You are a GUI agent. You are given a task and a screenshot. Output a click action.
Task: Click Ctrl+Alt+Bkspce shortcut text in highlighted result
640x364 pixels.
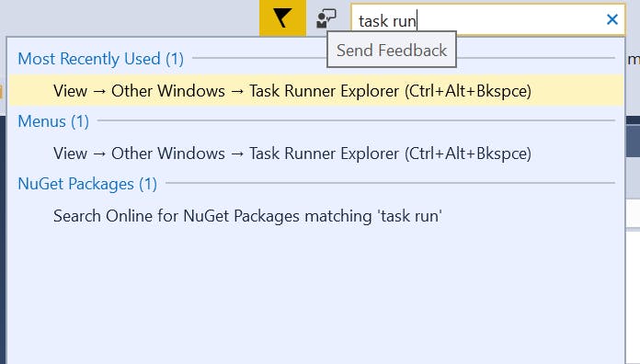468,91
